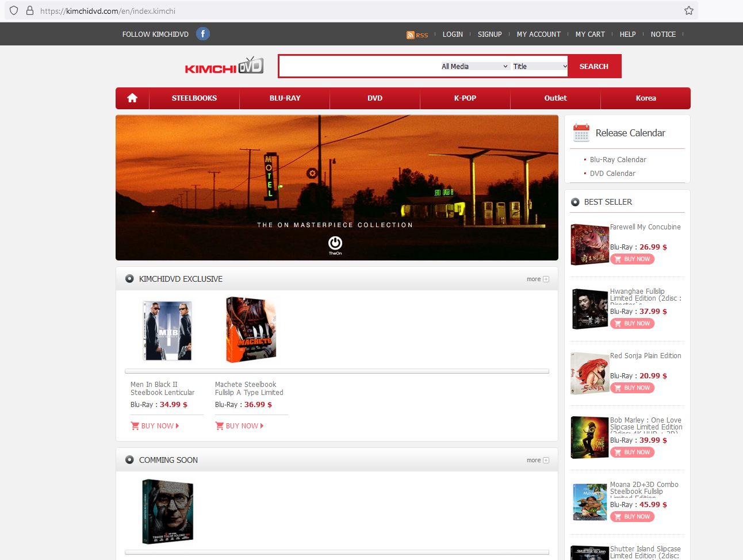Bookmark this page with the star icon
Viewport: 743px width, 560px height.
[x=688, y=10]
